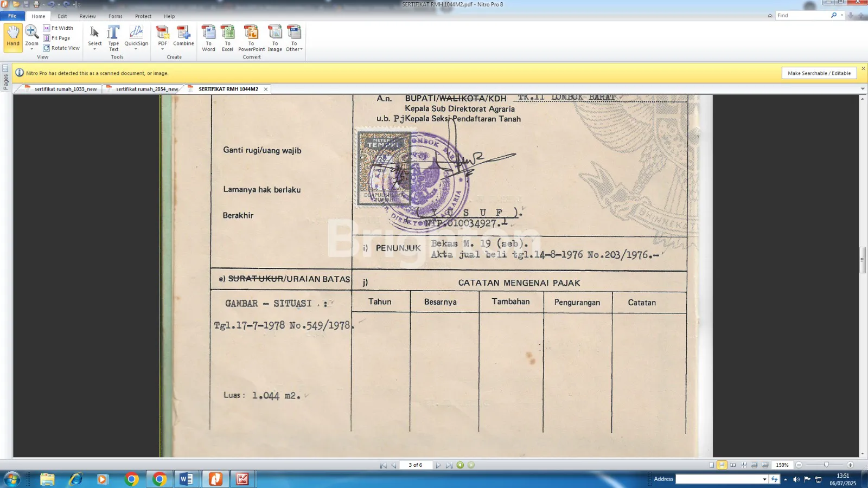
Task: Click the Type Text tool
Action: point(113,37)
